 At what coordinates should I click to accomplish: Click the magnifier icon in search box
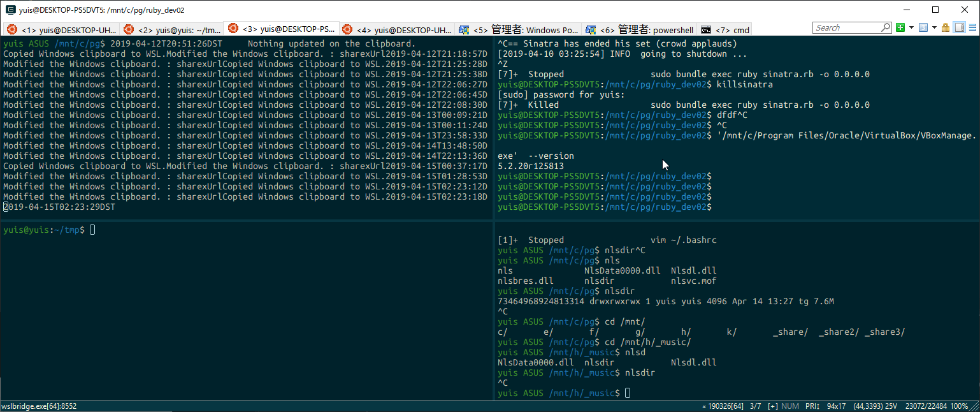click(x=886, y=28)
